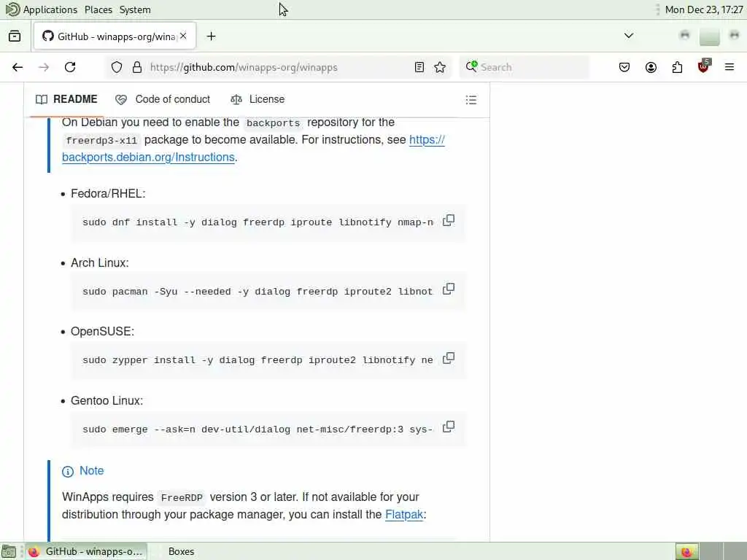
Task: Copy the Fedora dnf install command
Action: 449,220
